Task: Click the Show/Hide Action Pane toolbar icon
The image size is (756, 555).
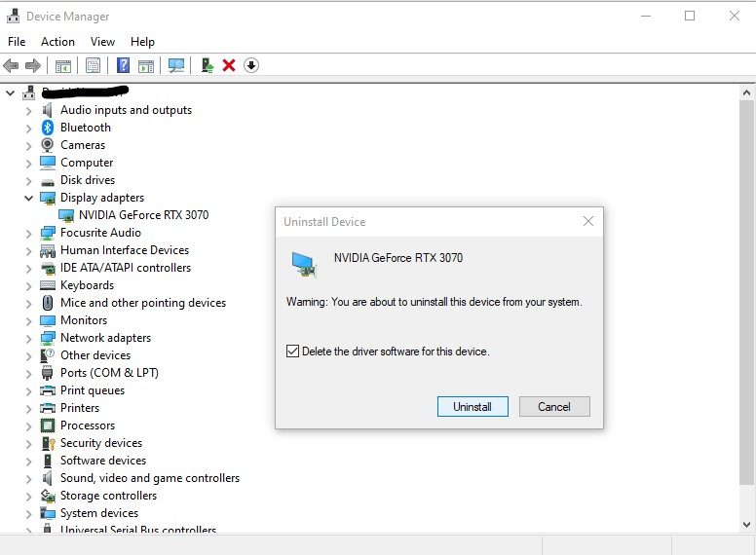Action: 146,65
